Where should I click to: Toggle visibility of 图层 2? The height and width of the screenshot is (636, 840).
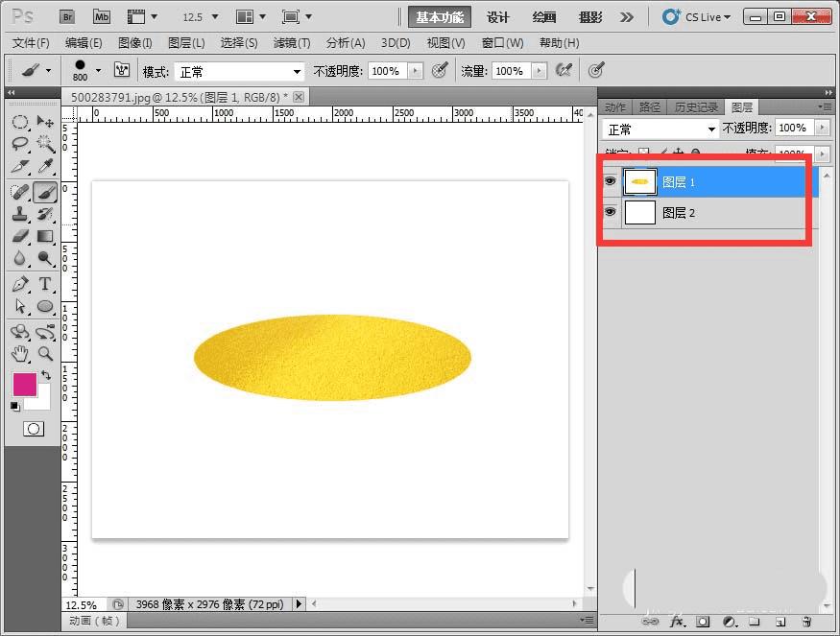click(x=610, y=212)
